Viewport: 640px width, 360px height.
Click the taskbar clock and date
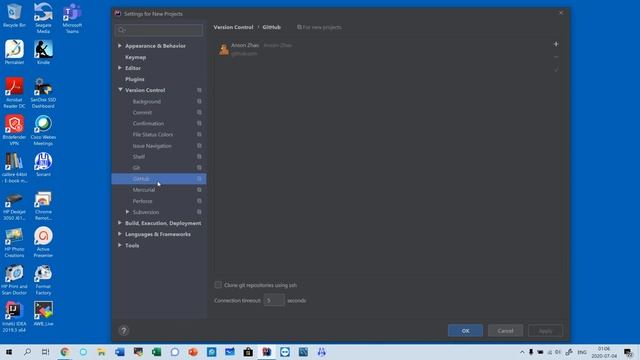point(604,352)
